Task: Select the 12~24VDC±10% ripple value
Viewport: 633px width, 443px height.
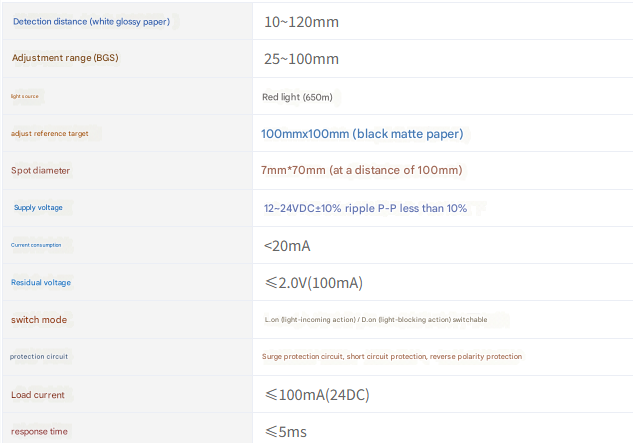Action: coord(365,208)
